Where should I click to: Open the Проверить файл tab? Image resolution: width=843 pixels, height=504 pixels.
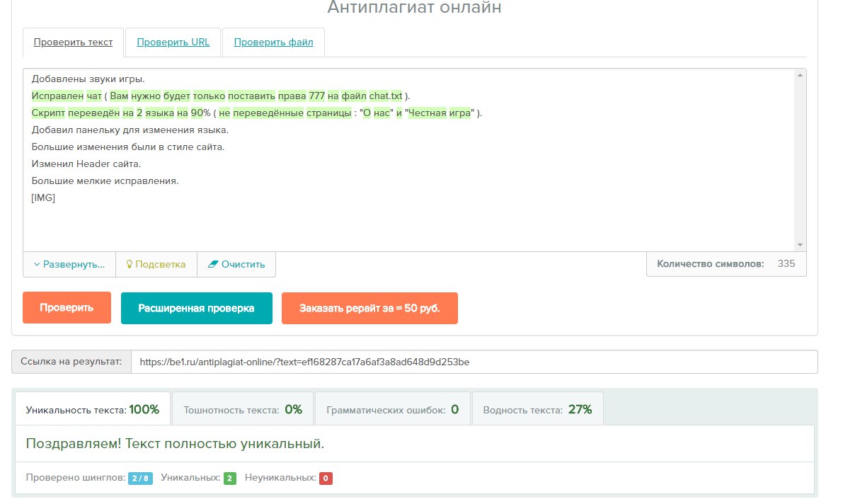[x=273, y=42]
